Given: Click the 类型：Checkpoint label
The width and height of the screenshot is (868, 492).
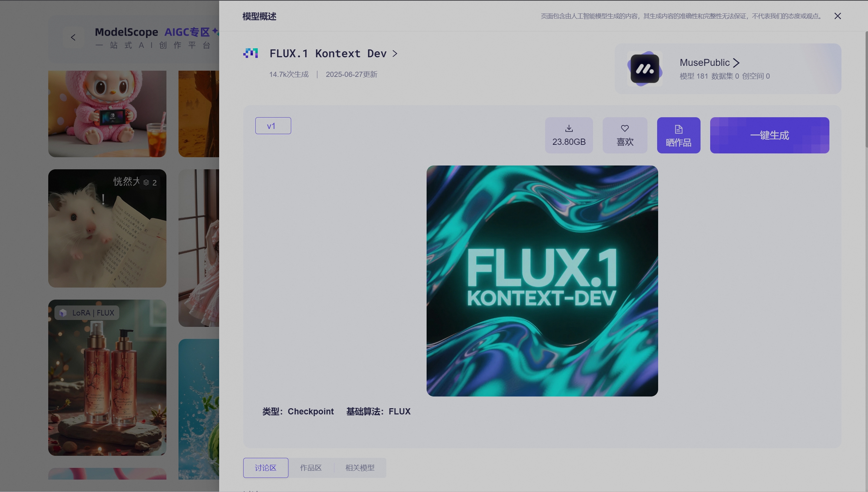Looking at the screenshot, I should coord(298,411).
